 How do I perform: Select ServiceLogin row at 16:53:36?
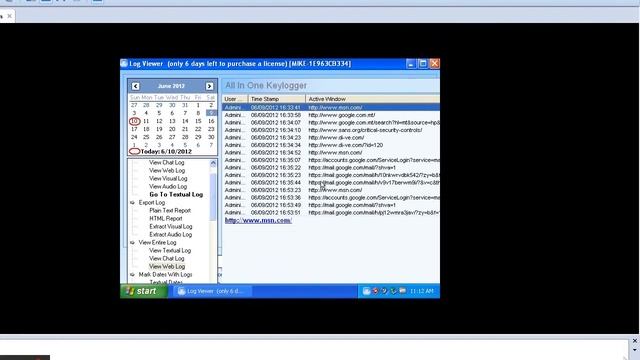click(x=331, y=198)
